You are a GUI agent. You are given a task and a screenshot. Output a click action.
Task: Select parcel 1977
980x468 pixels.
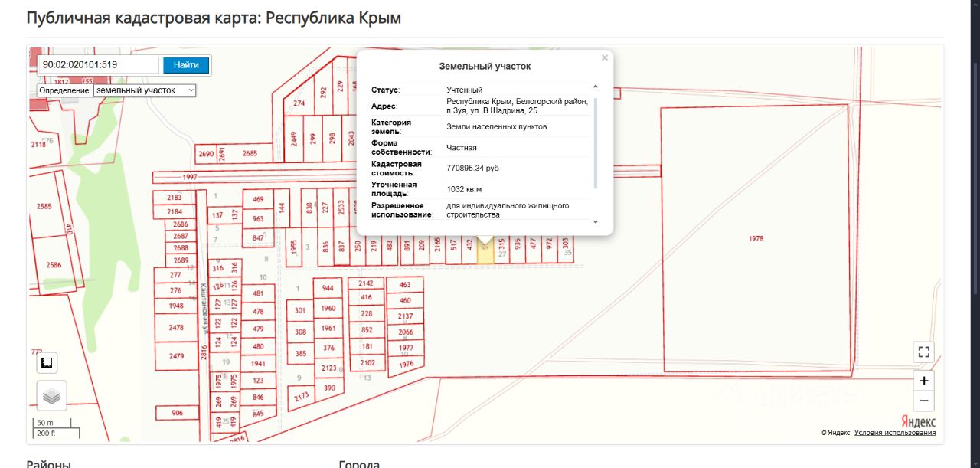(x=406, y=348)
